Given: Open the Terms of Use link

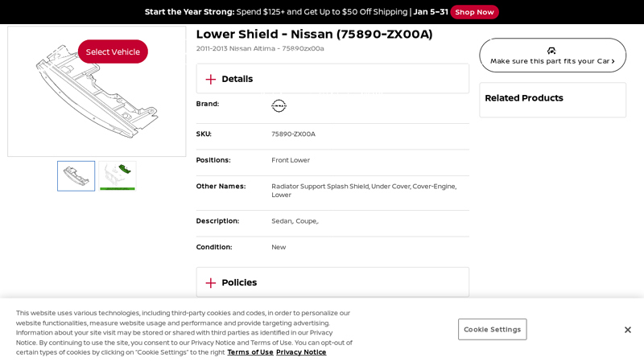Looking at the screenshot, I should (250, 352).
